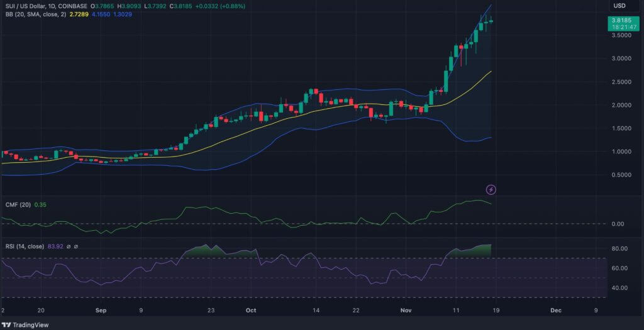
Task: Click the 0.5000 price axis label
Action: coord(623,175)
